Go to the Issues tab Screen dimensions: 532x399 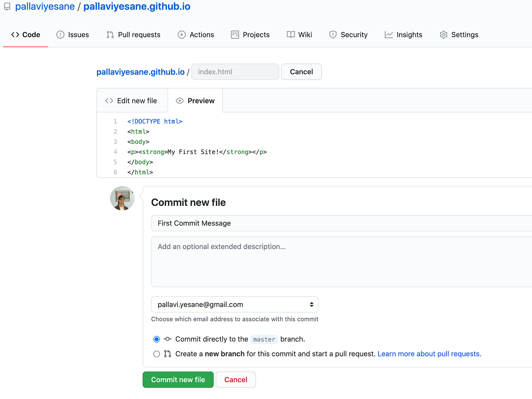click(x=73, y=35)
